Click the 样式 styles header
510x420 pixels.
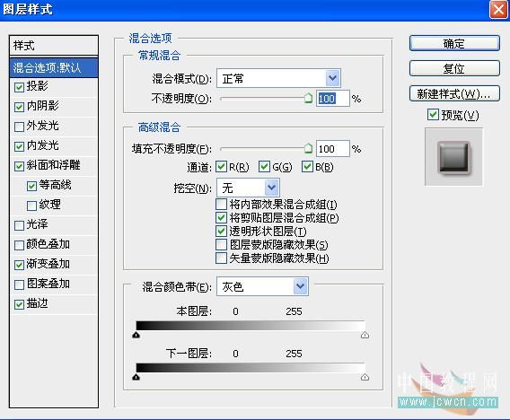(x=54, y=46)
